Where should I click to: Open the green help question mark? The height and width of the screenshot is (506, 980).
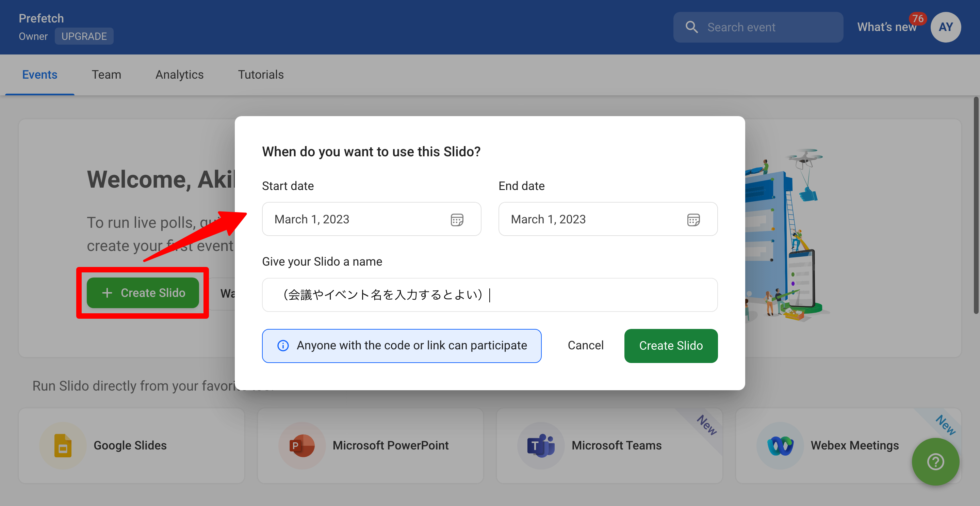[x=935, y=462]
